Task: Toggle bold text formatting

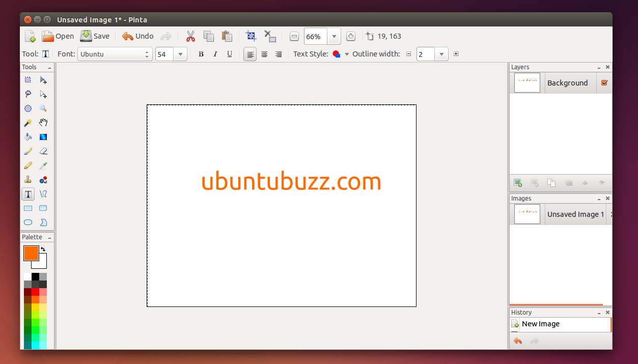Action: pyautogui.click(x=201, y=54)
